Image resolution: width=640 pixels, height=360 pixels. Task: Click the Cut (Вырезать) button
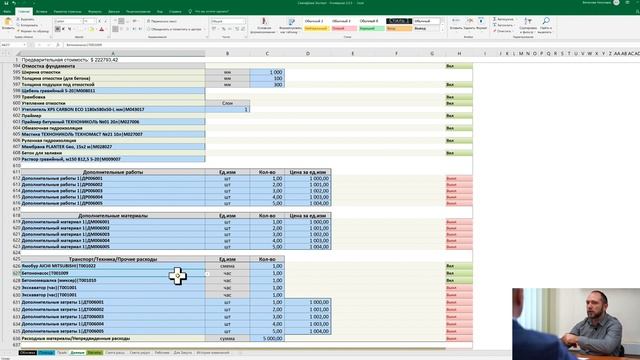click(x=26, y=20)
